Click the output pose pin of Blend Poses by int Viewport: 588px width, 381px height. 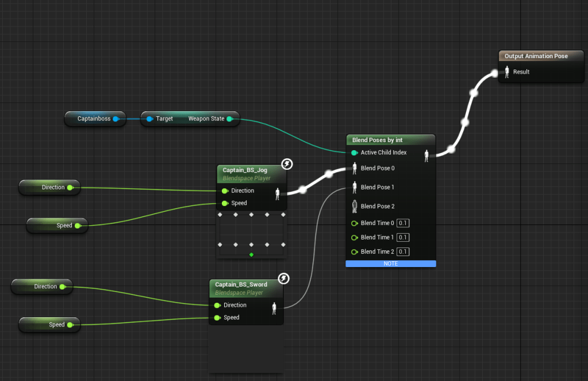coord(426,155)
